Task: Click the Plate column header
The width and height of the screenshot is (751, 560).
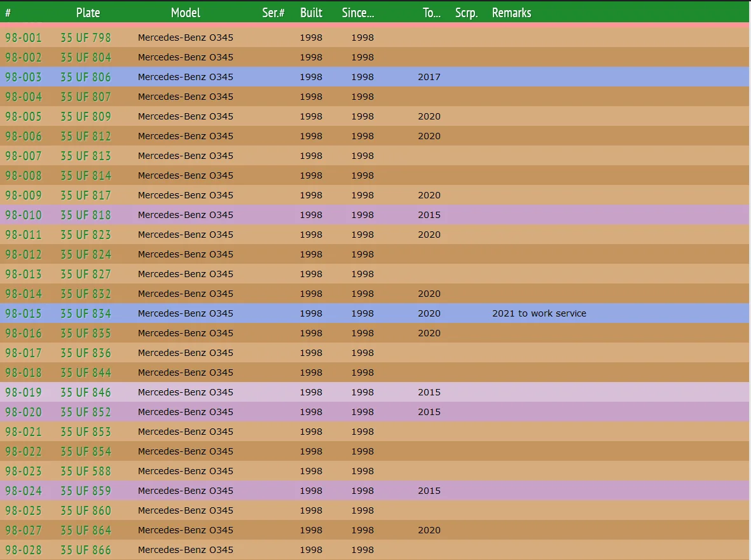Action: coord(88,13)
